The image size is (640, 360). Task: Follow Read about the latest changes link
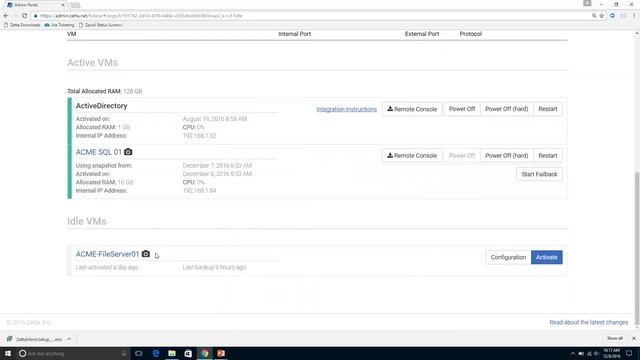tap(589, 322)
